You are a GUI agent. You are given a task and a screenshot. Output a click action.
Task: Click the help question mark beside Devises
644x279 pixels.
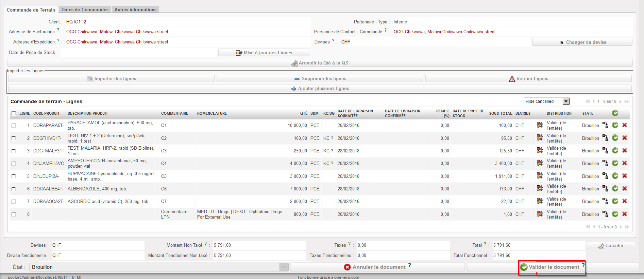coord(333,40)
